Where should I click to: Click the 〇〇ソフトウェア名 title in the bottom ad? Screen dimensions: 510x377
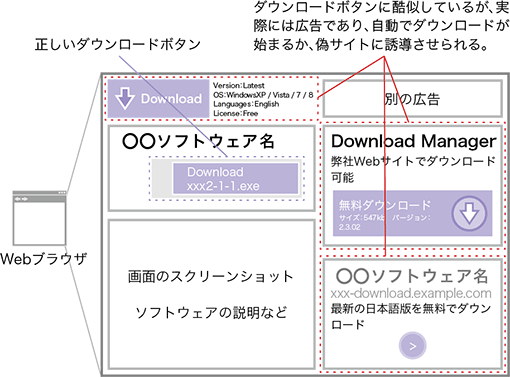412,276
